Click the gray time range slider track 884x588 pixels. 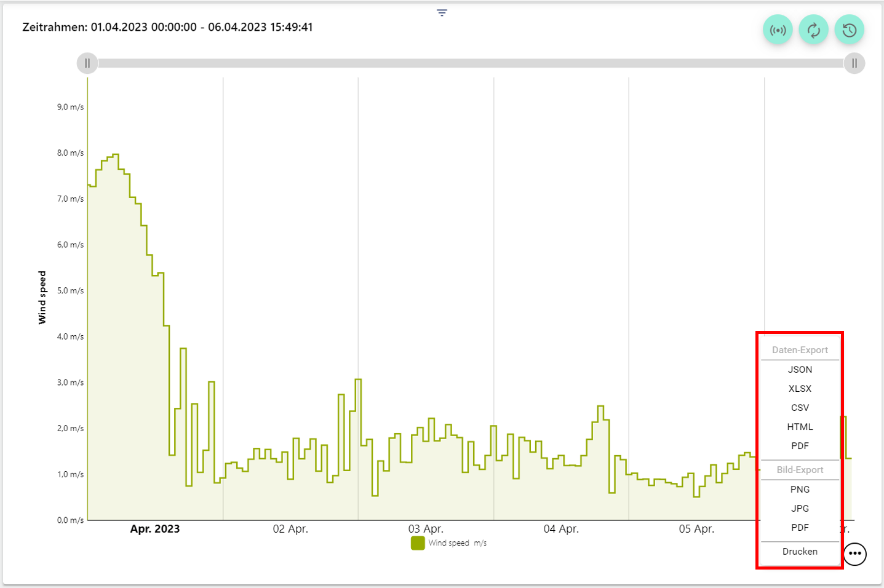[x=471, y=63]
